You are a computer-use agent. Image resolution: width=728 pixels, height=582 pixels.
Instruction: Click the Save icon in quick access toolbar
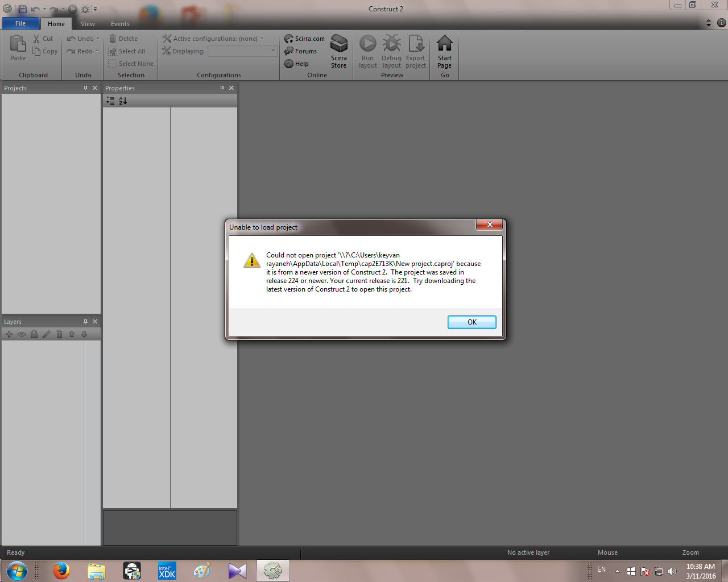22,9
